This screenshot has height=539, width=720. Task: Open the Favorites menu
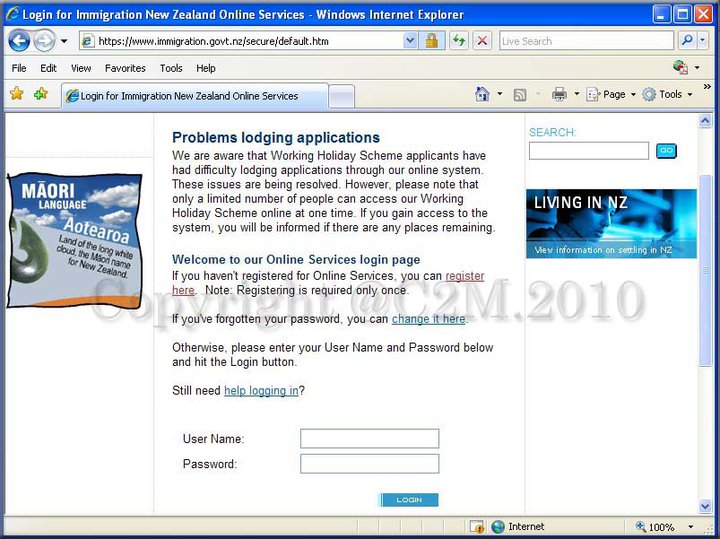(x=125, y=68)
